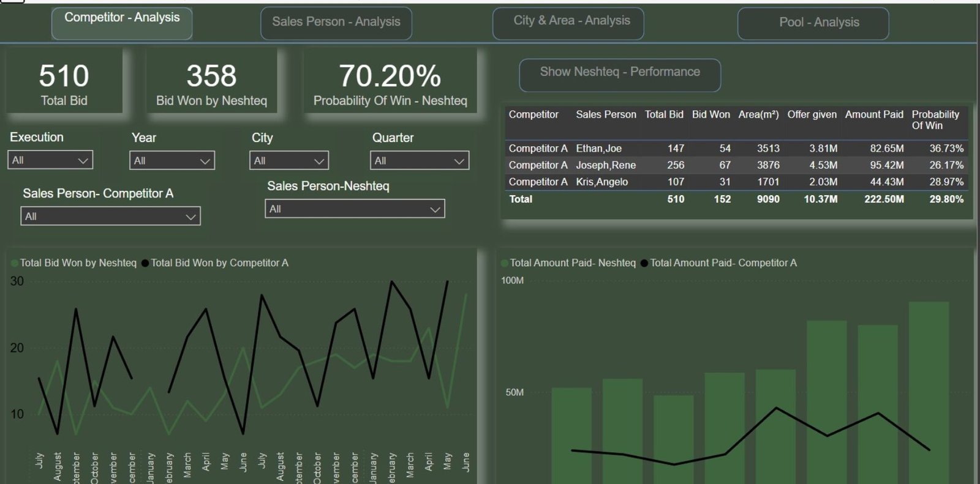Click the 26.17% probability value
980x484 pixels.
946,165
